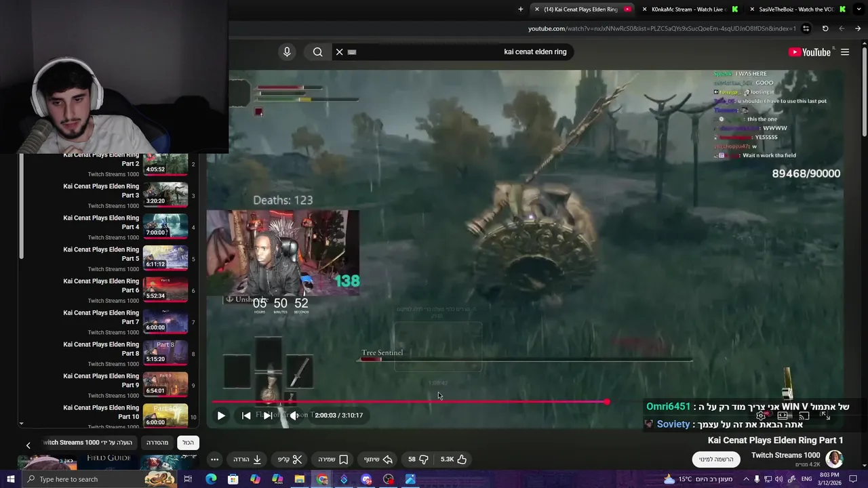Screen dimensions: 868x488
Task: Click the taskbar 'Type here to search' box
Action: click(x=98, y=479)
